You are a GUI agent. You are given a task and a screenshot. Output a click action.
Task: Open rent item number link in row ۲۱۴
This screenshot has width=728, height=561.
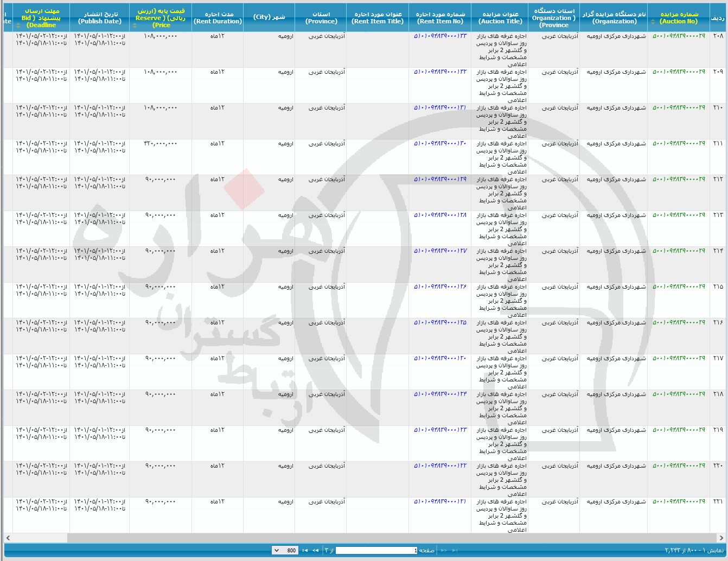[440, 251]
